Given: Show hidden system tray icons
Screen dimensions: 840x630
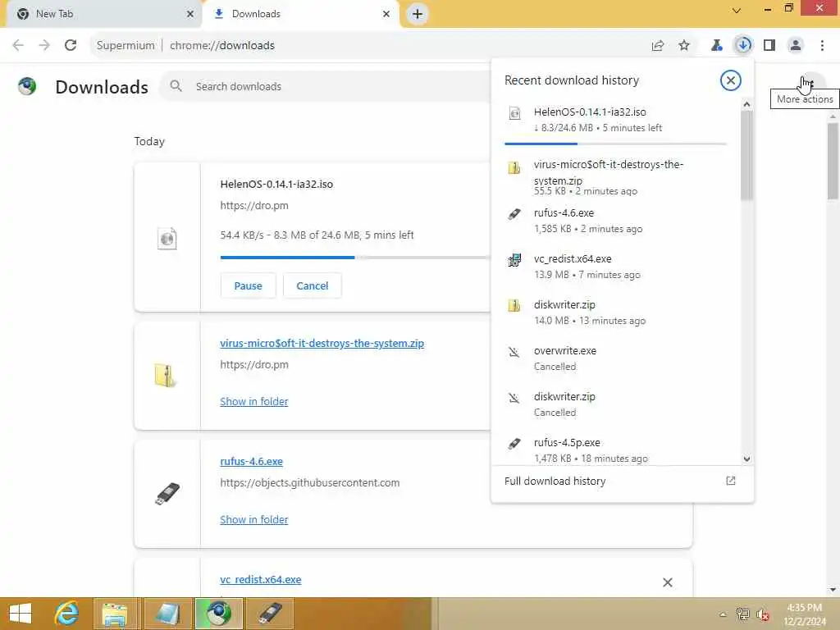Looking at the screenshot, I should pos(723,614).
